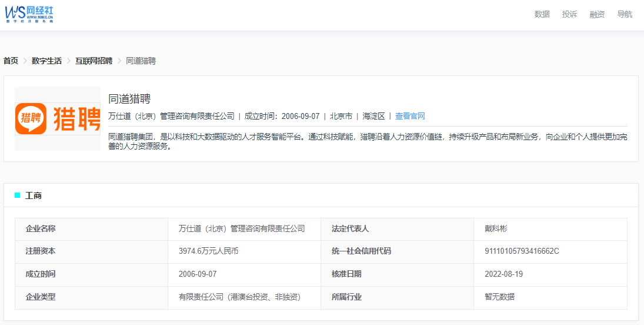The image size is (644, 325).
Task: Click the 戴科彬 cell
Action: click(x=550, y=229)
